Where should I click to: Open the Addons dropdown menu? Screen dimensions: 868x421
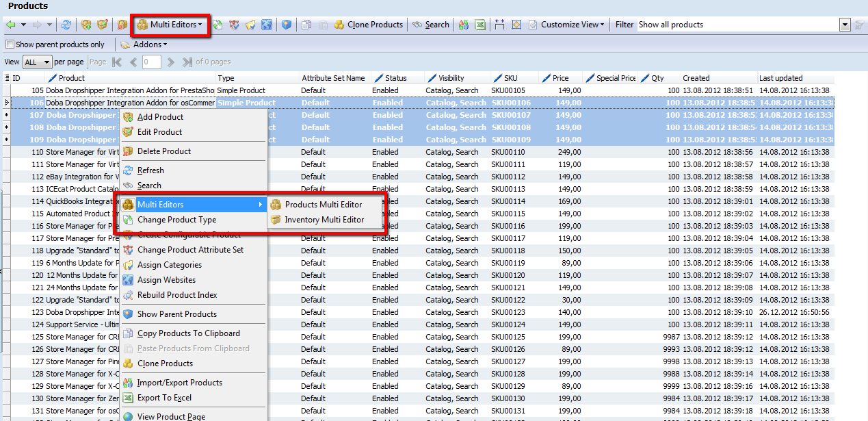pyautogui.click(x=144, y=44)
